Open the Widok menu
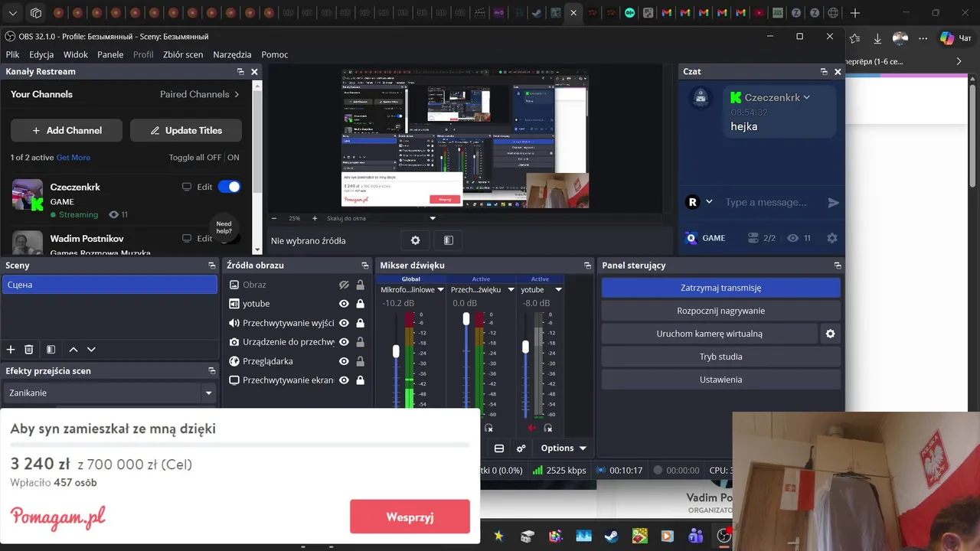This screenshot has height=551, width=980. pyautogui.click(x=76, y=54)
